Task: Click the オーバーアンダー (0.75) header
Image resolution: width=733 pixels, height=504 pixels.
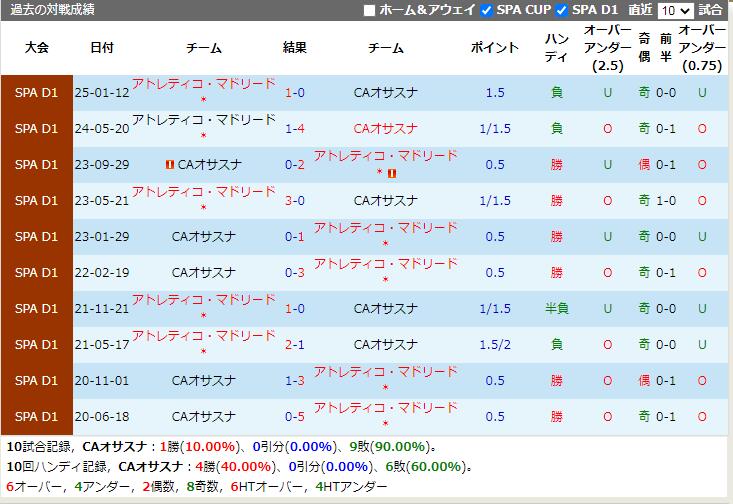Action: point(702,48)
